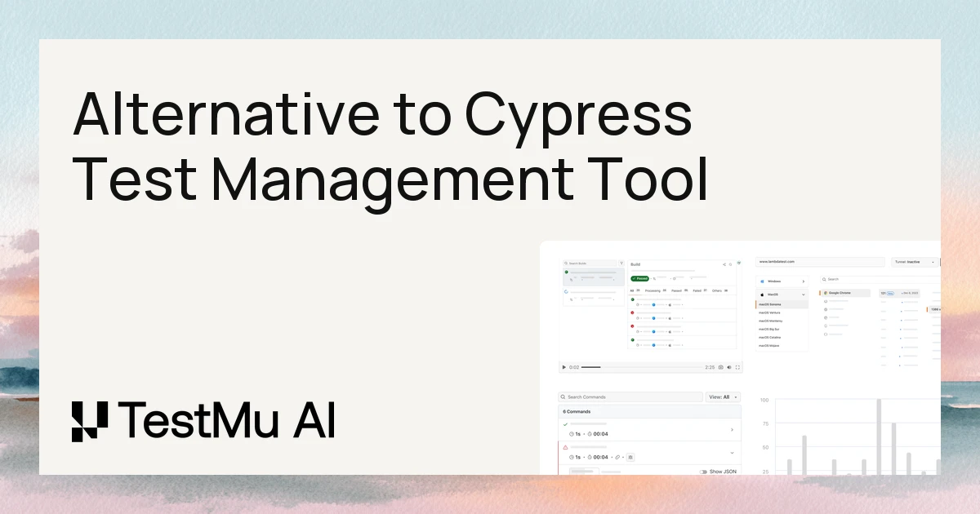Collapse the failed command row chevron
This screenshot has width=980, height=514.
pyautogui.click(x=732, y=453)
